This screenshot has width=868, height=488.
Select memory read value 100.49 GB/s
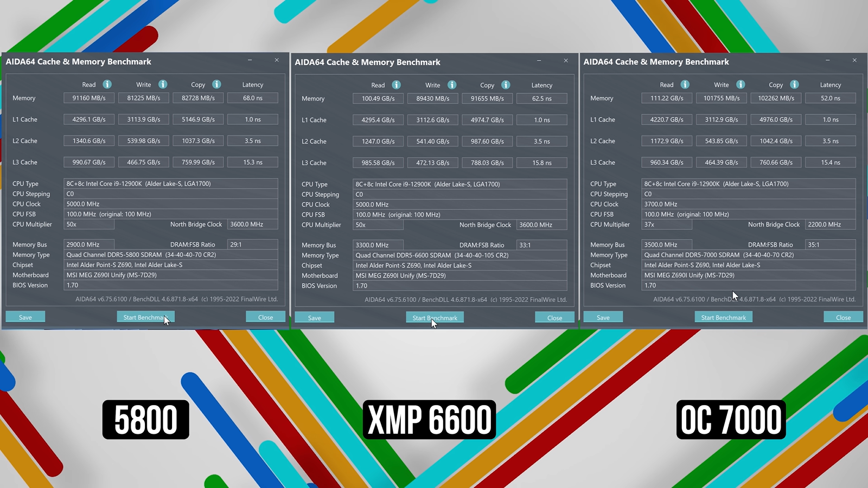(378, 99)
